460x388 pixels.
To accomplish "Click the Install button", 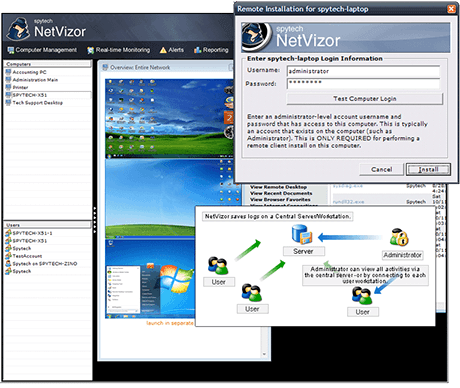I will coord(428,169).
